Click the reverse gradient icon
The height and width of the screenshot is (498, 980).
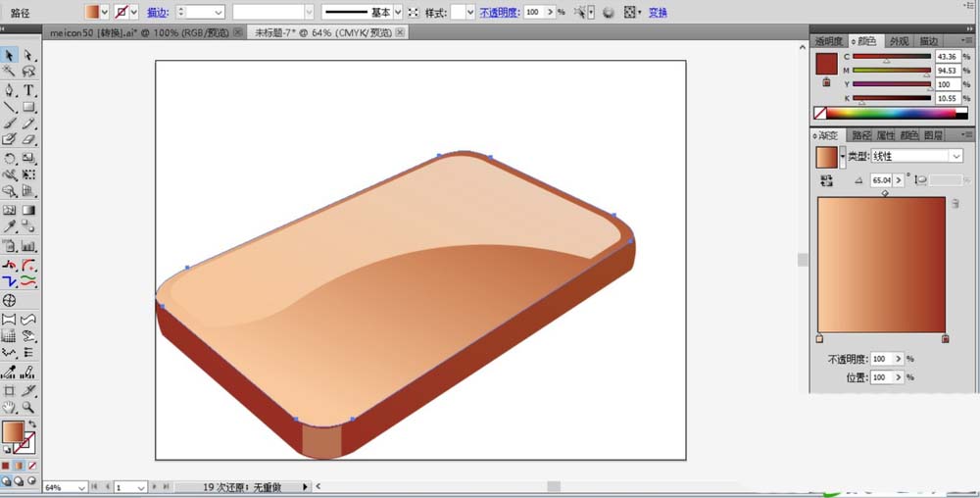coord(827,180)
